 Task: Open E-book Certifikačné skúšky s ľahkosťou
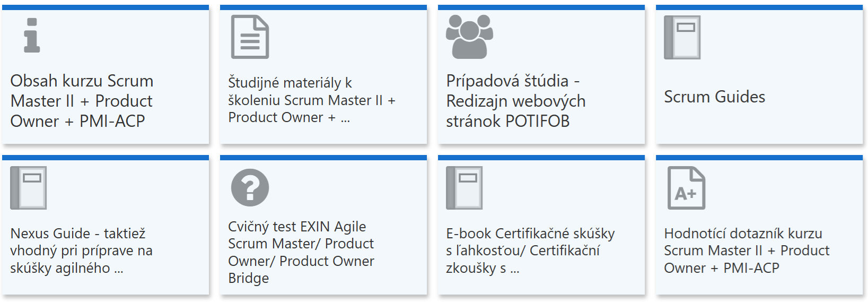[530, 251]
